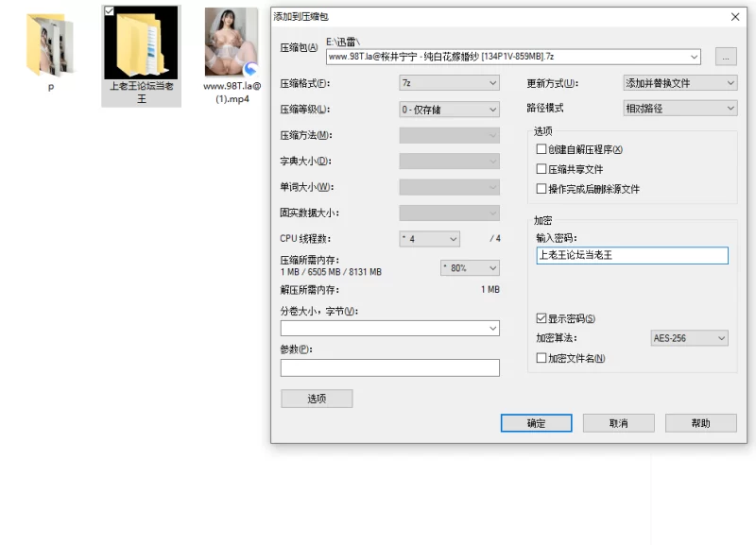The image size is (756, 545).
Task: Enable the 创建自解压程序 checkbox
Action: [x=541, y=149]
